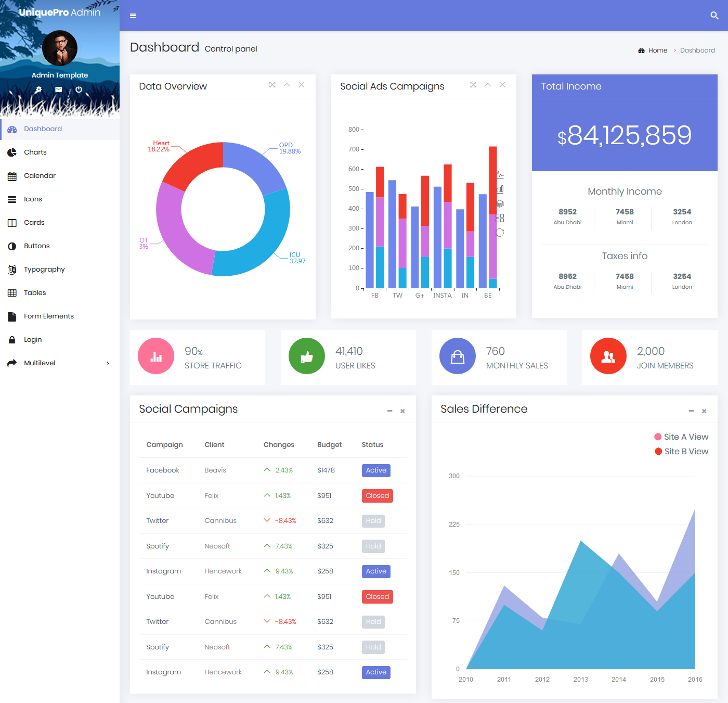The width and height of the screenshot is (728, 703).
Task: Open Dashboard in the sidebar
Action: (60, 129)
